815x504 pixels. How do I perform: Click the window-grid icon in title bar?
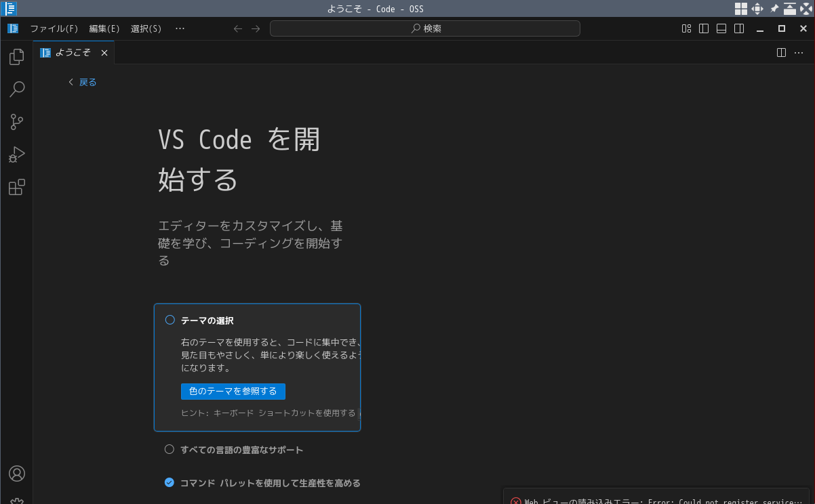click(741, 9)
